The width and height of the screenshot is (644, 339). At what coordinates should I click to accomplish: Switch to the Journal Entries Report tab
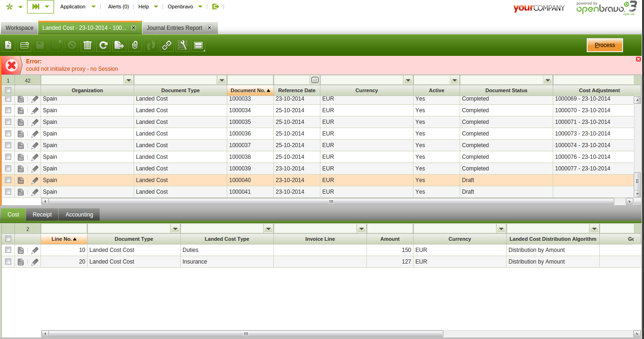click(174, 28)
